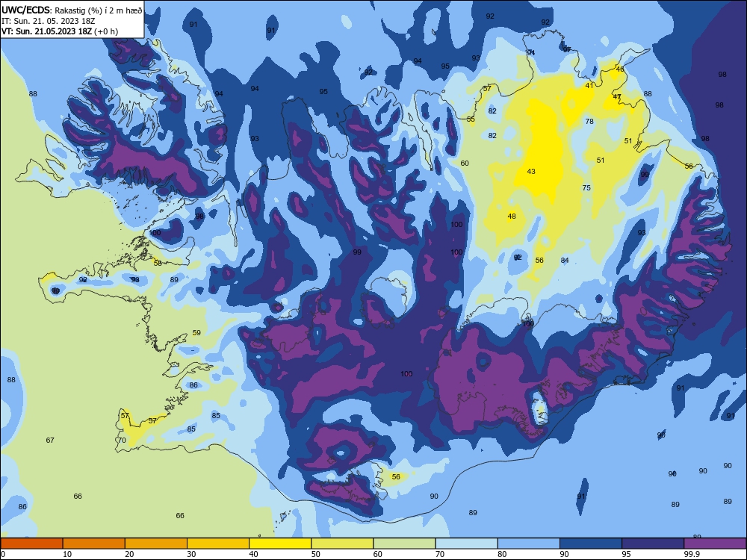Screen dimensions: 747x560
Task: Click the 0–10 dark orange legend swatch
Action: coord(31,544)
